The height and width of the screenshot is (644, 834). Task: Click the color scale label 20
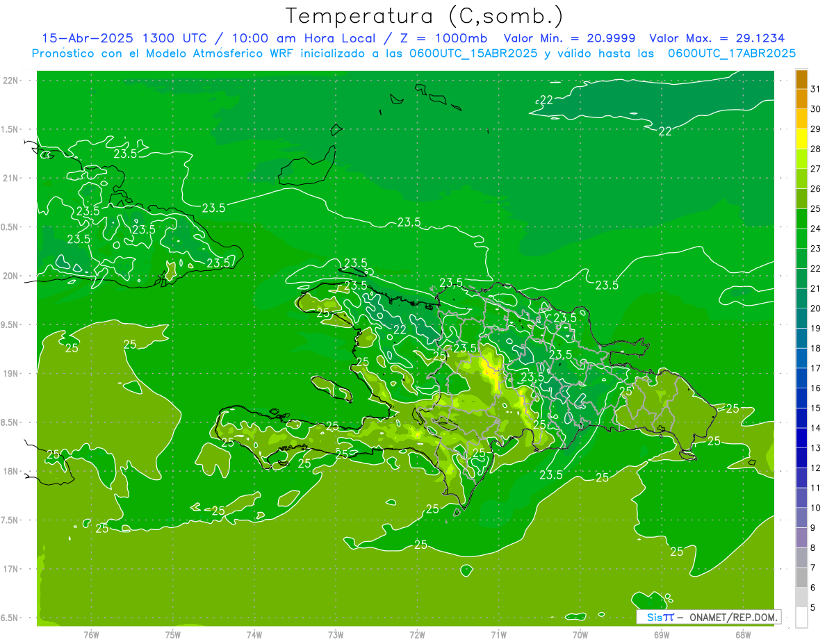(x=816, y=308)
